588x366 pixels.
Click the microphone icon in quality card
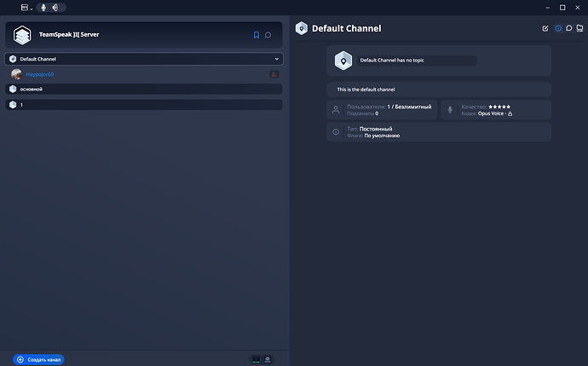coord(450,109)
